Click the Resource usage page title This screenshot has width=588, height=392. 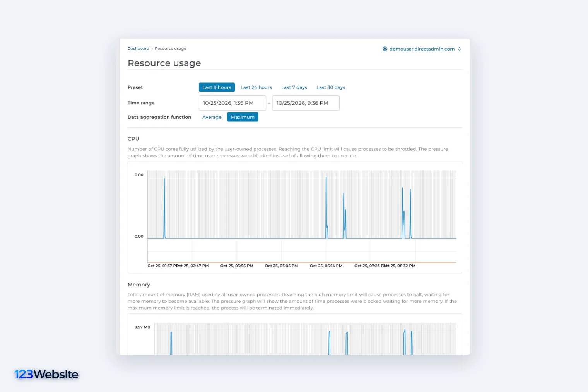tap(164, 63)
